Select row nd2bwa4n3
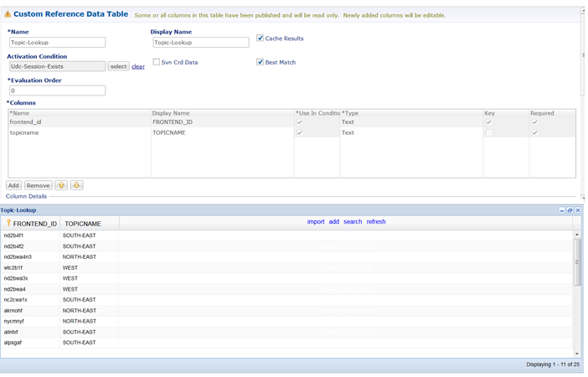588x377 pixels. tap(286, 257)
